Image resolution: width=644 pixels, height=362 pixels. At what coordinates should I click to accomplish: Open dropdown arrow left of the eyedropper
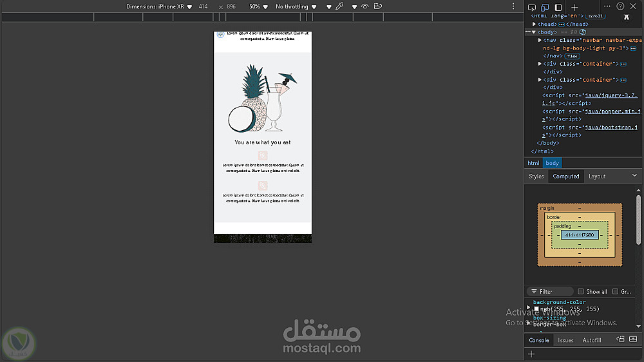click(x=329, y=7)
